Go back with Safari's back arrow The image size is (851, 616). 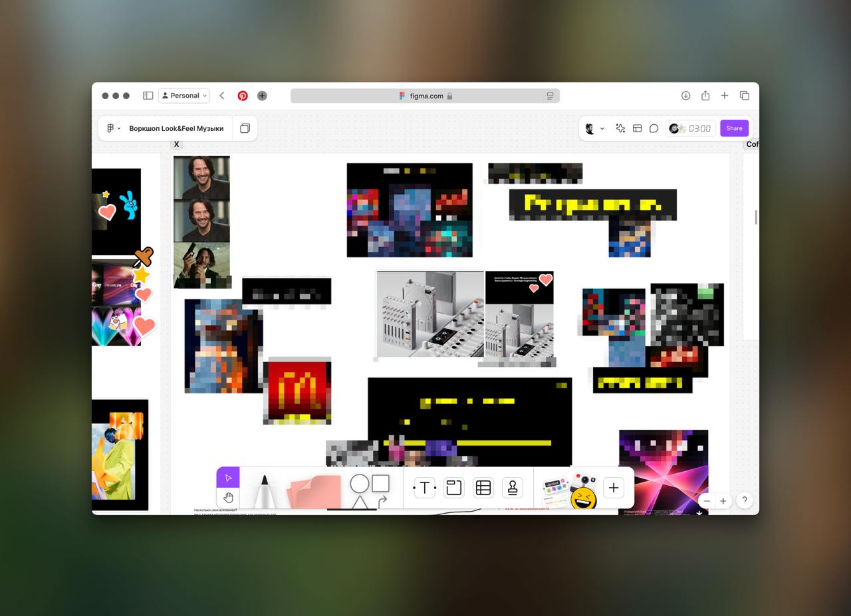click(222, 96)
